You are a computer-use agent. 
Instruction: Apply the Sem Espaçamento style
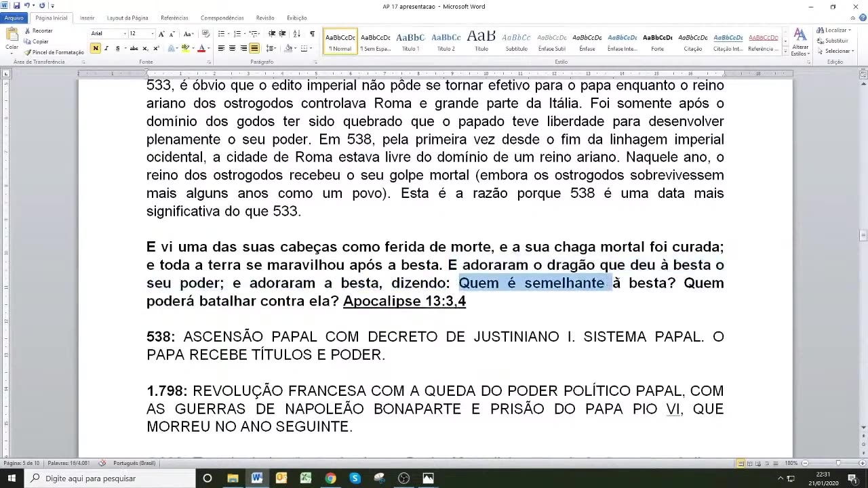pyautogui.click(x=375, y=41)
